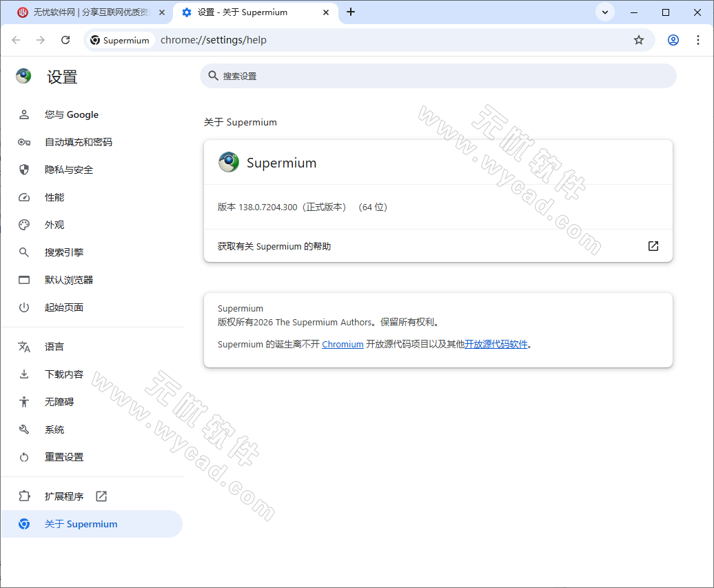
Task: Select 重置设置 reset option
Action: pos(65,456)
